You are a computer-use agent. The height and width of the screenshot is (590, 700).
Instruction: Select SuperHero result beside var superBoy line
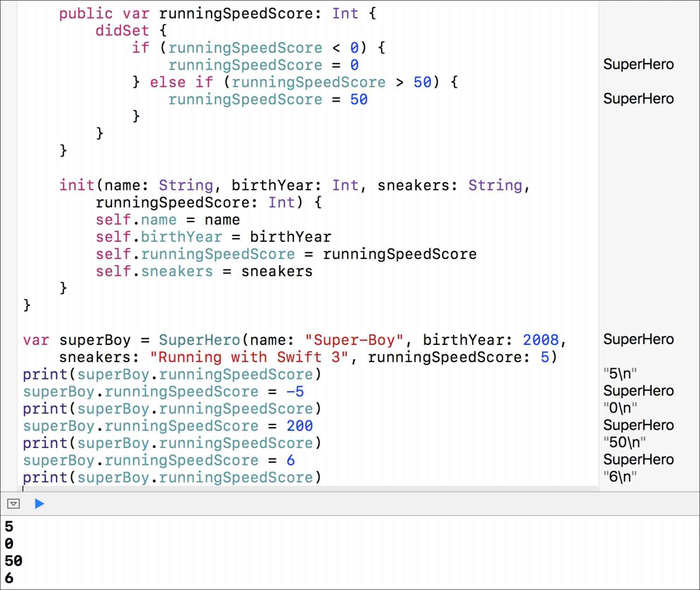tap(638, 339)
